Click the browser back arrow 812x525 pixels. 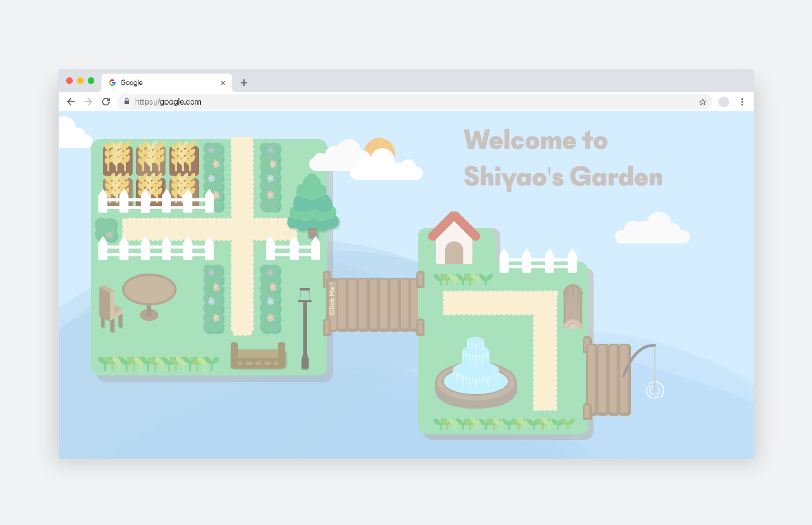coord(71,102)
